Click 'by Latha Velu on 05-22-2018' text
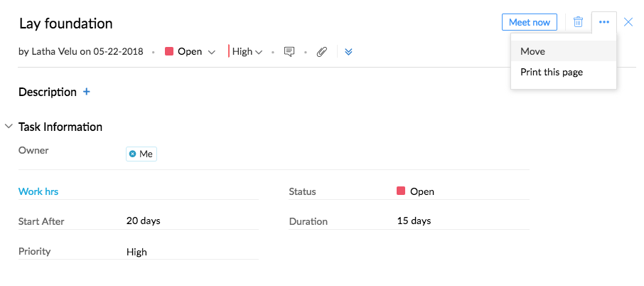 pos(81,52)
